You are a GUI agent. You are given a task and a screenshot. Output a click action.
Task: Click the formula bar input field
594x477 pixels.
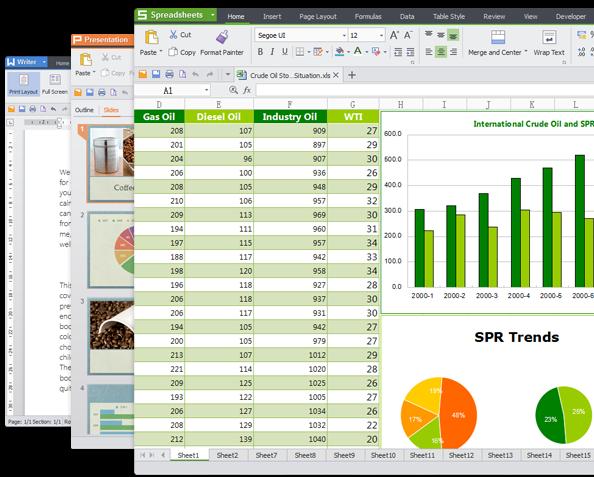pos(425,90)
